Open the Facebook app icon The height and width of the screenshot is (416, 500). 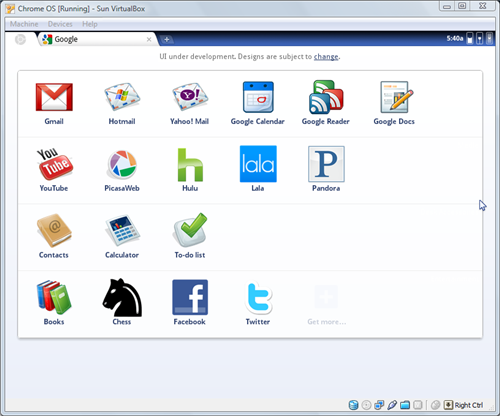190,297
